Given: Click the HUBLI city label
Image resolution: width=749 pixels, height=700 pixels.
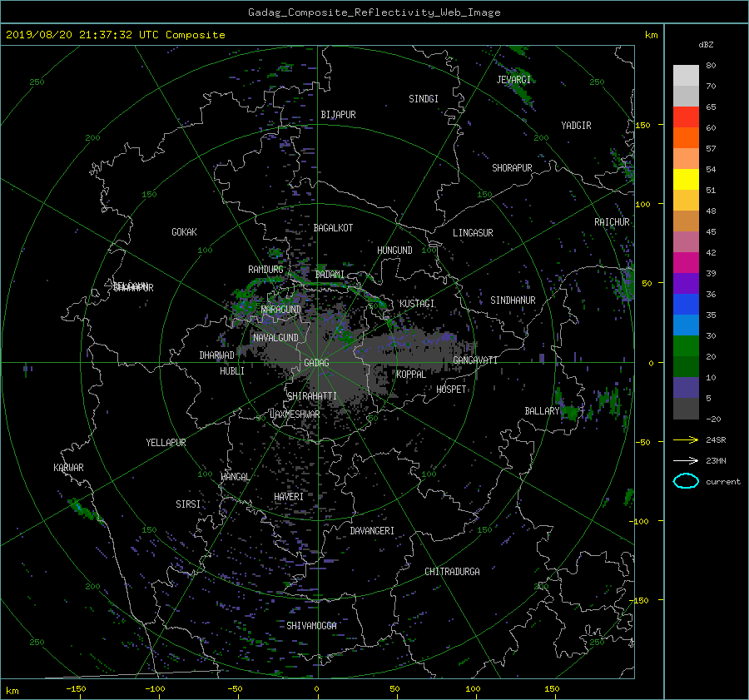Looking at the screenshot, I should click(231, 371).
